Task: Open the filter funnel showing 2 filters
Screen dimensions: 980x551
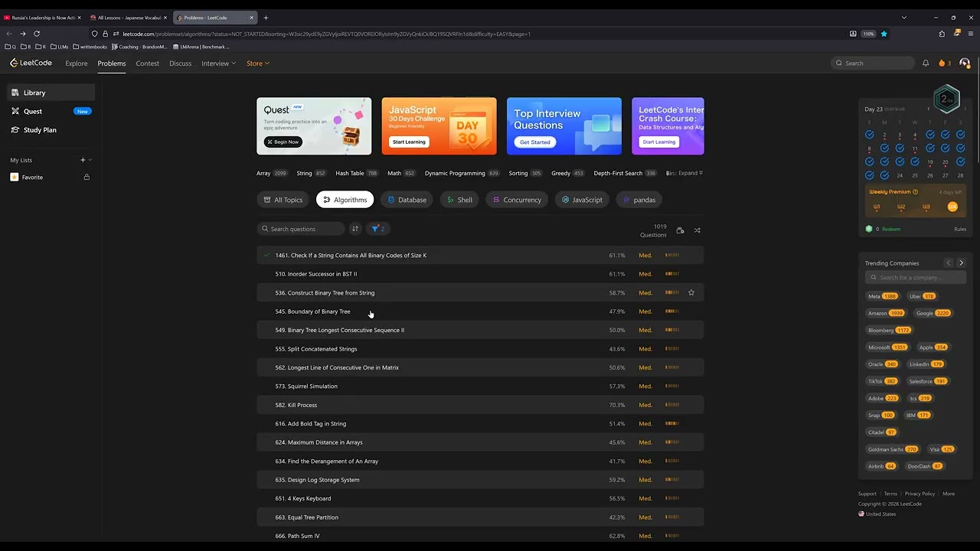Action: 377,229
